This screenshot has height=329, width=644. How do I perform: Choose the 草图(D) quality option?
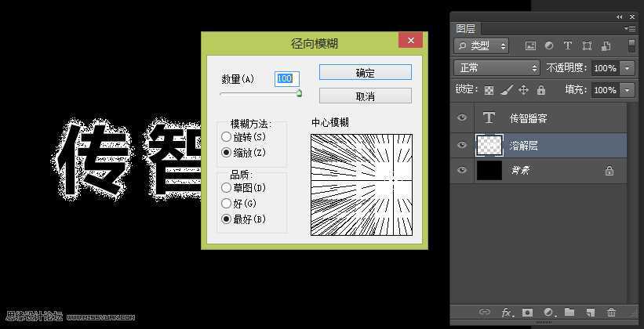[227, 188]
